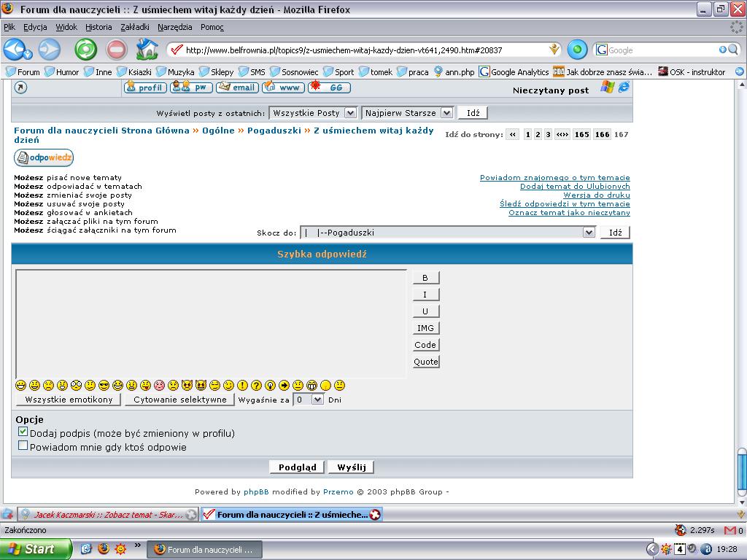The width and height of the screenshot is (747, 560).
Task: Click the Windows Start button
Action: 35,549
